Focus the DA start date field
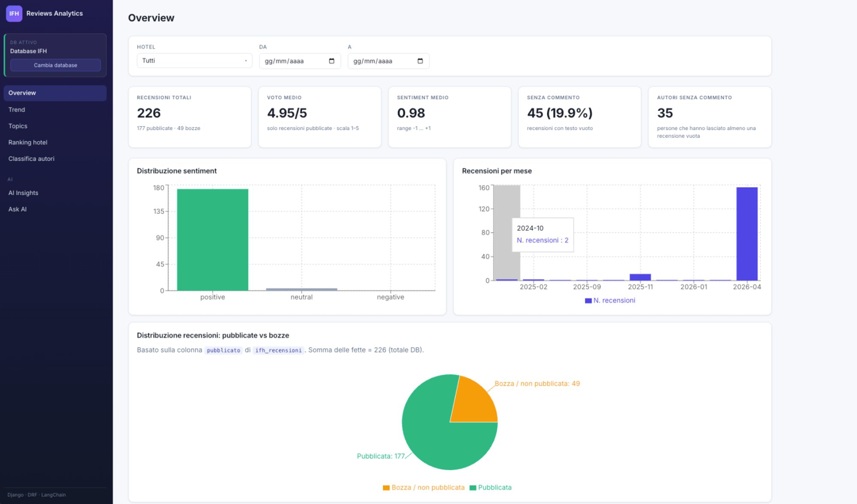Viewport: 857px width, 504px height. (300, 61)
